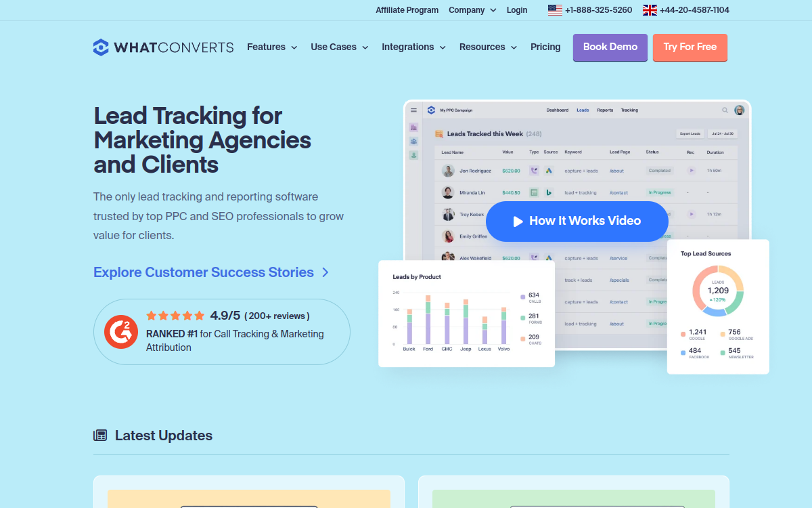Viewport: 812px width, 508px height.
Task: Click the "$440.50" value for Miranda Lin
Action: tap(511, 192)
